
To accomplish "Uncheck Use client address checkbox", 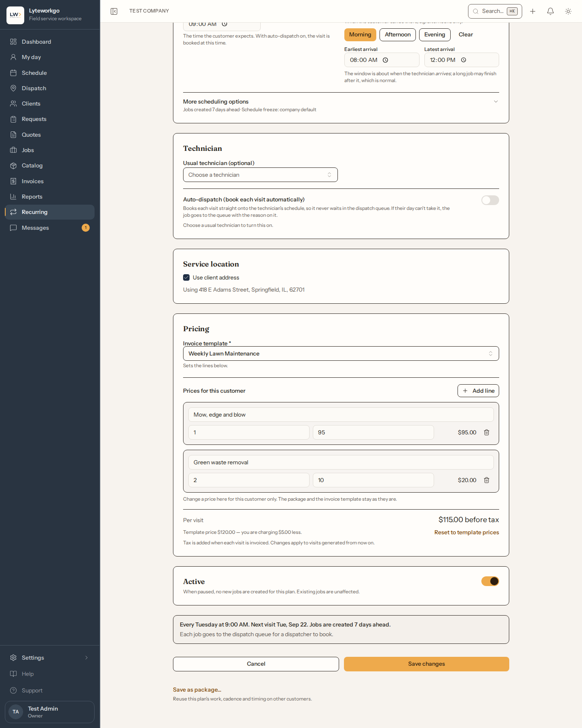I will tap(186, 277).
